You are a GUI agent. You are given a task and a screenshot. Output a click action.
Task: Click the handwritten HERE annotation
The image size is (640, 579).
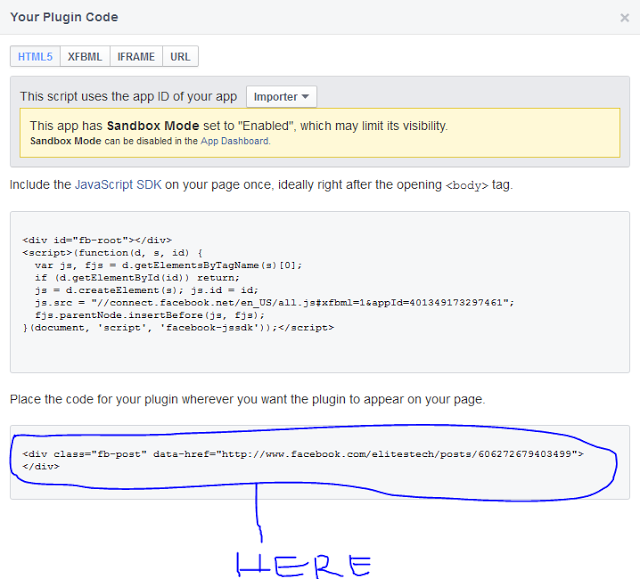pyautogui.click(x=303, y=562)
